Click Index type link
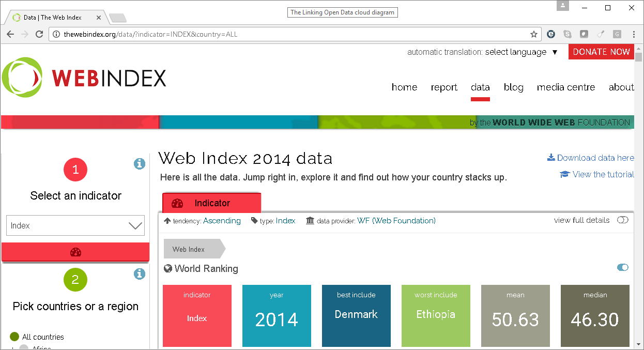644x350 pixels. pyautogui.click(x=285, y=221)
